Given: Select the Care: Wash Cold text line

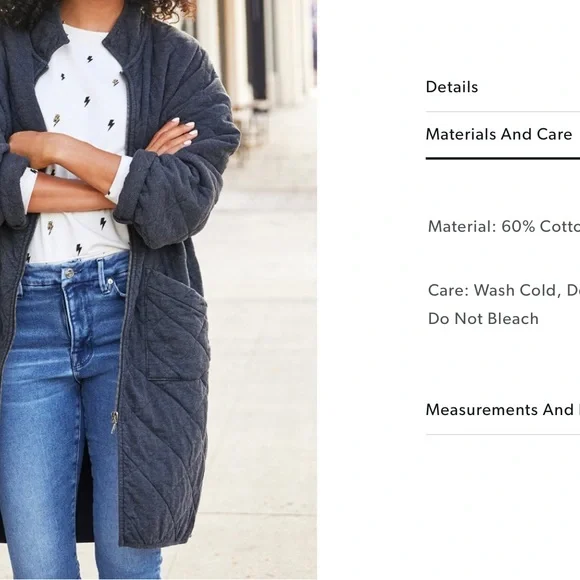Looking at the screenshot, I should (504, 290).
